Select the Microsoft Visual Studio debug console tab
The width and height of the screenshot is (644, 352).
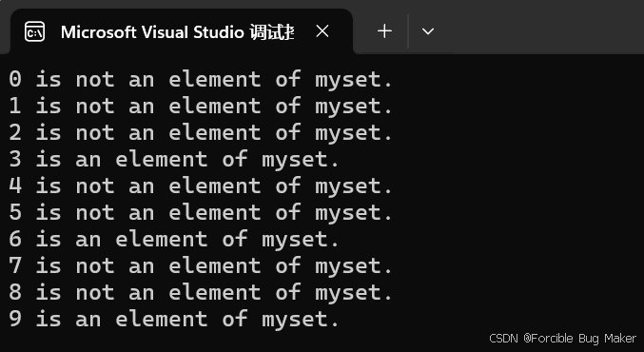pos(181,31)
